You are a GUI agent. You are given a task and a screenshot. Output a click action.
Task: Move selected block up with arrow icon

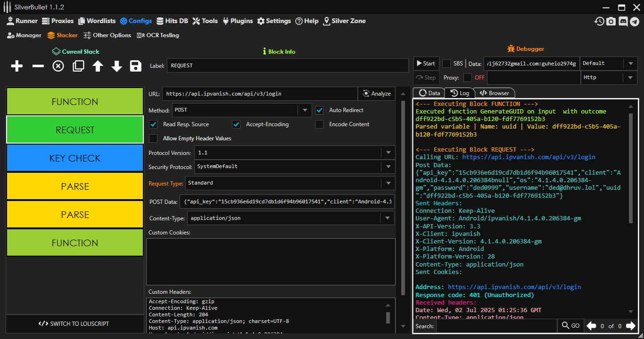click(98, 66)
